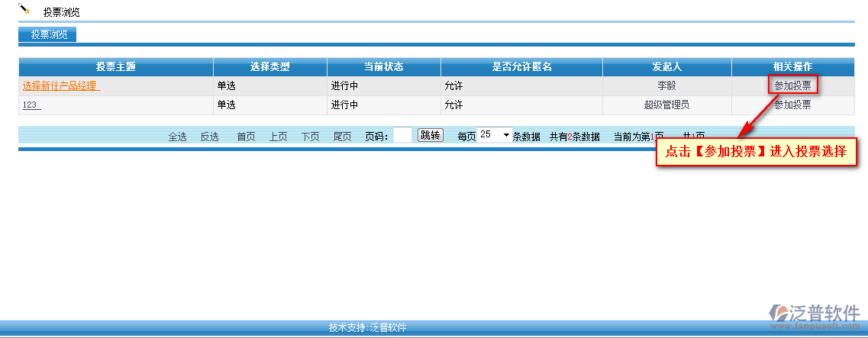Viewport: 868px width, 338px height.
Task: Click 单选 in the 选择新任产品经理 row
Action: tap(227, 86)
